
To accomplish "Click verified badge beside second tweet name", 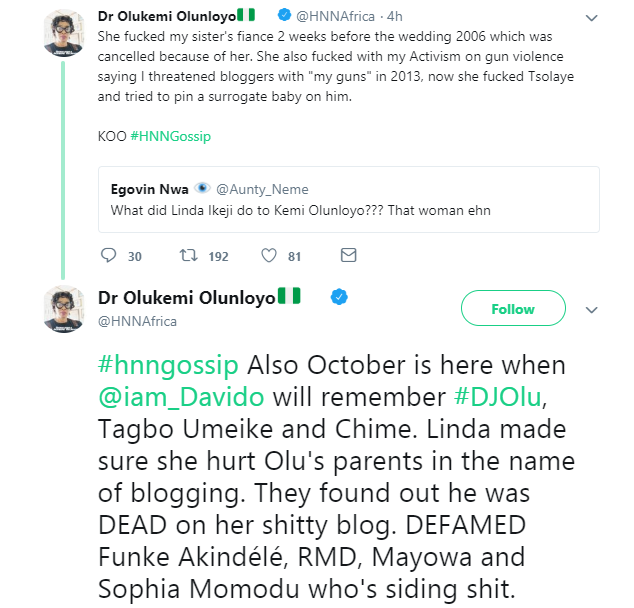I will 339,297.
